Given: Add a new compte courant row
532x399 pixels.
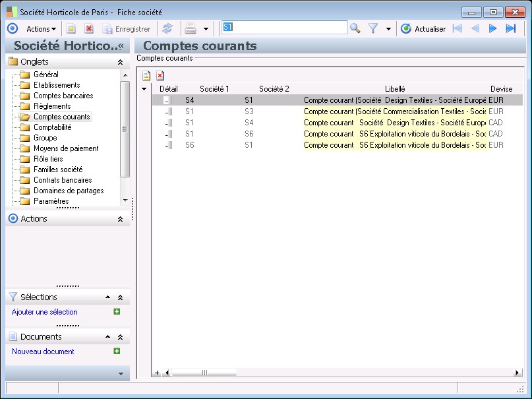Looking at the screenshot, I should tap(146, 75).
